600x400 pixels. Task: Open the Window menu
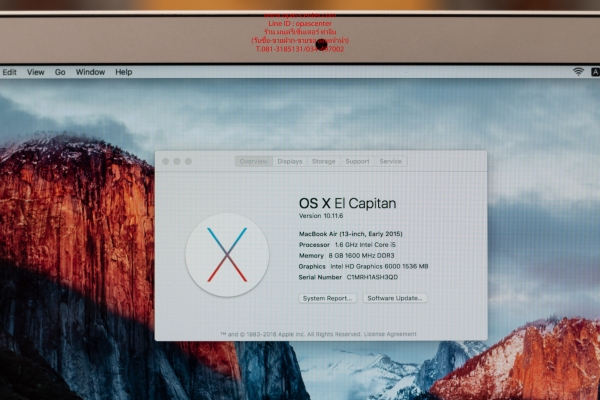coord(90,72)
